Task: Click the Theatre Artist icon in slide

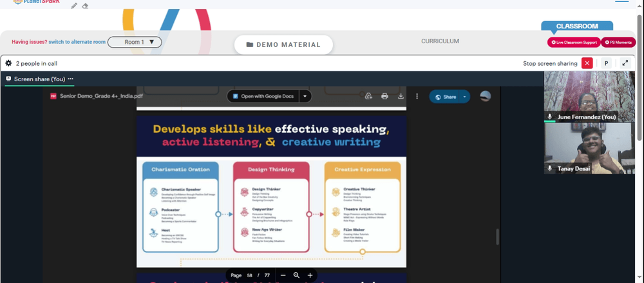Action: pos(336,212)
